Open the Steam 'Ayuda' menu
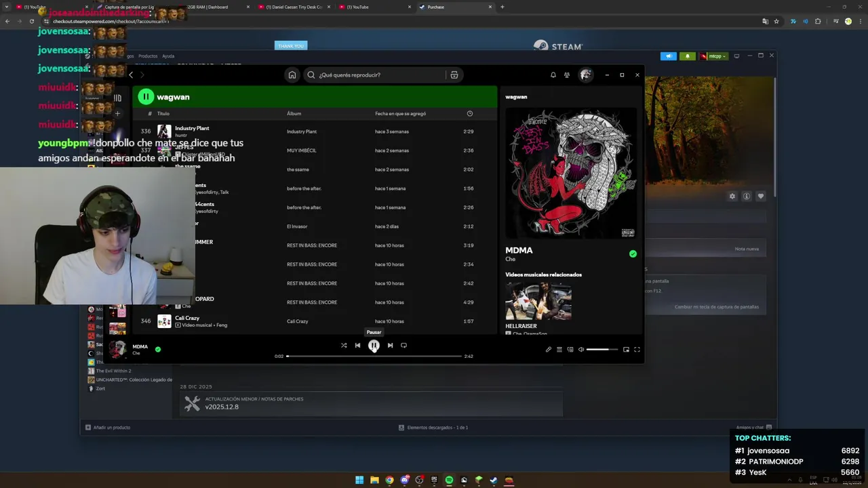The image size is (868, 488). (168, 56)
